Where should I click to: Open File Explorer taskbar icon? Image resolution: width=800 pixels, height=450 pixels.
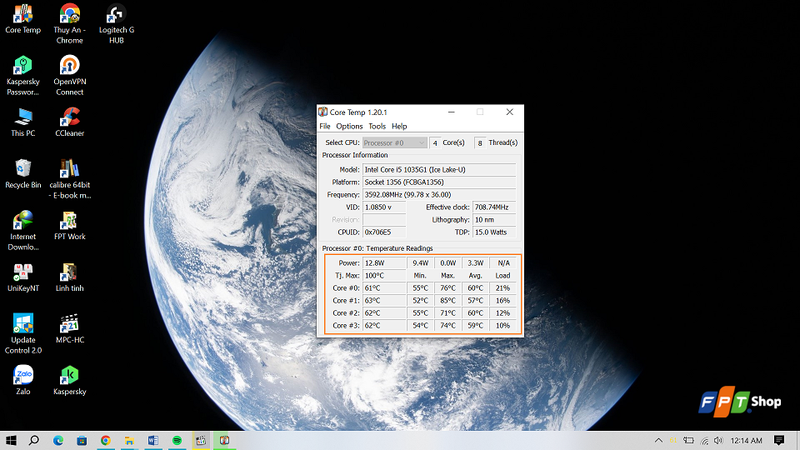point(129,440)
